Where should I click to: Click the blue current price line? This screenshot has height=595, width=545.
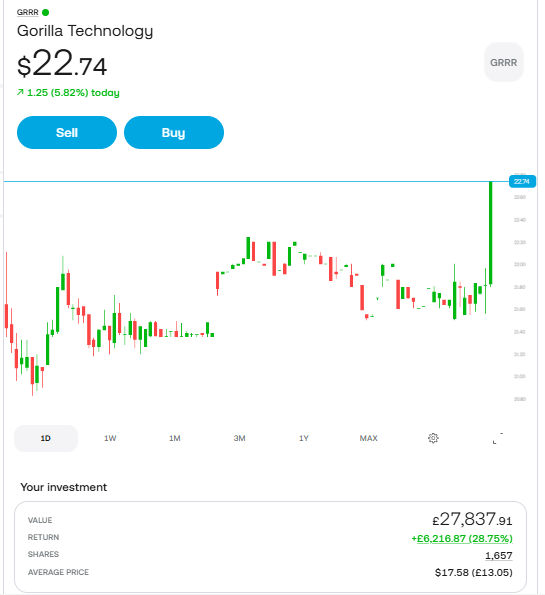[256, 181]
